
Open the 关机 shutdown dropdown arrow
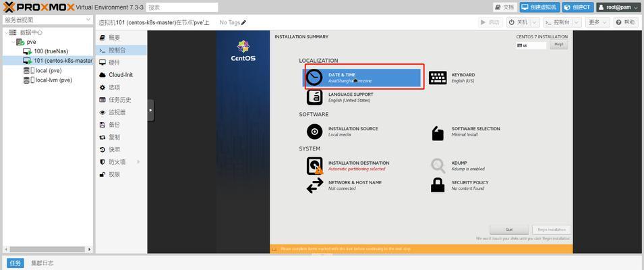point(535,22)
